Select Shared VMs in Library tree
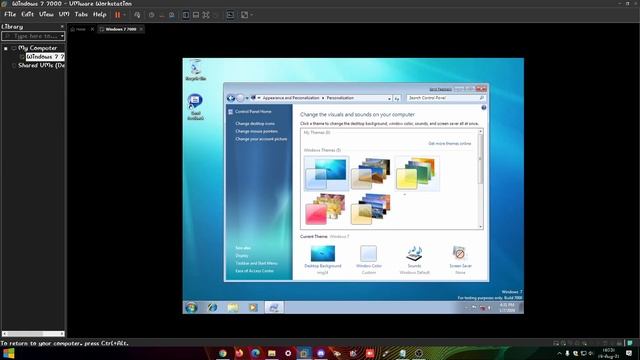Image resolution: width=640 pixels, height=360 pixels. 41,65
